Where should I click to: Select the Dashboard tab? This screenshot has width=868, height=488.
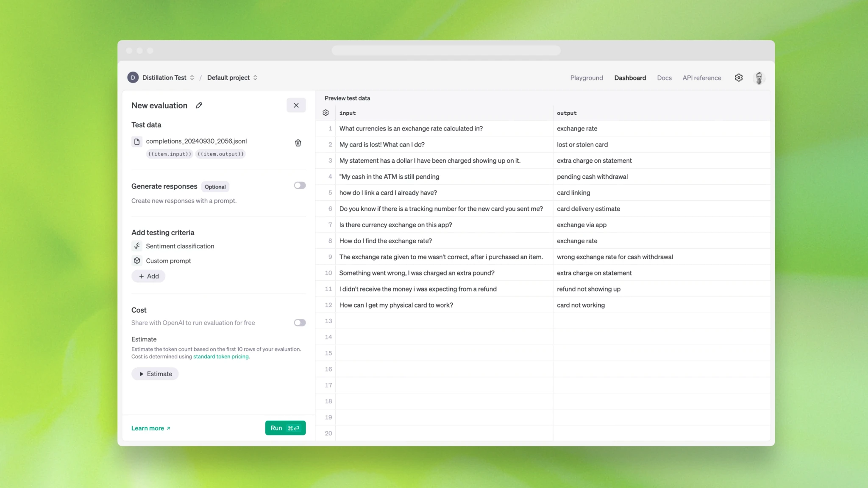630,78
